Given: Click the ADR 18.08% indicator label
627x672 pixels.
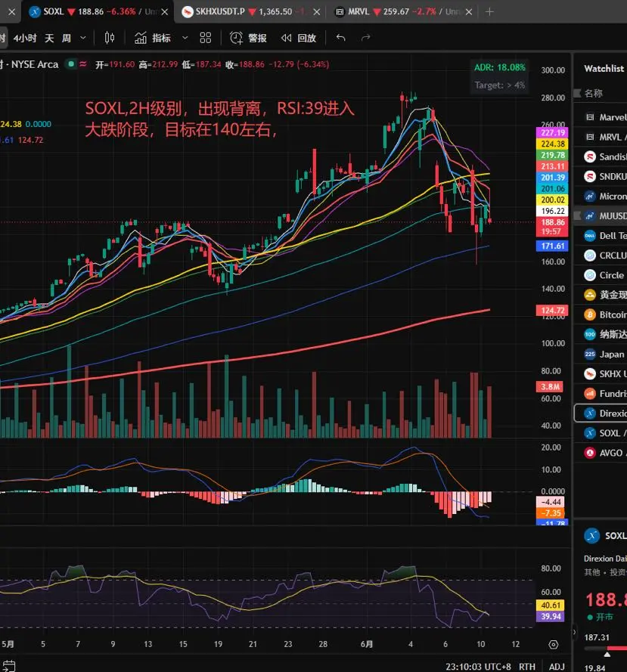Looking at the screenshot, I should click(500, 68).
